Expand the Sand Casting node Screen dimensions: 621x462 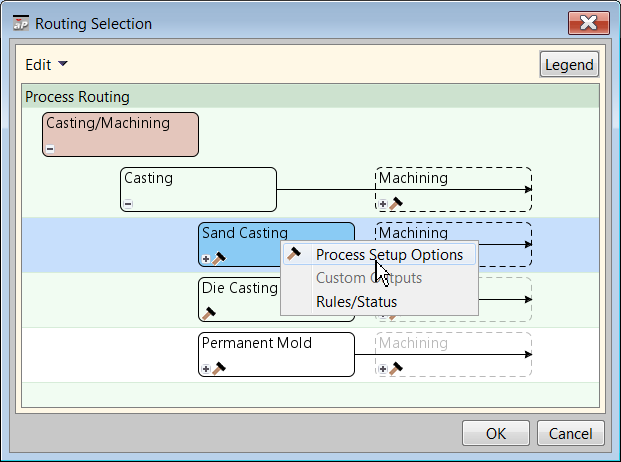click(206, 259)
